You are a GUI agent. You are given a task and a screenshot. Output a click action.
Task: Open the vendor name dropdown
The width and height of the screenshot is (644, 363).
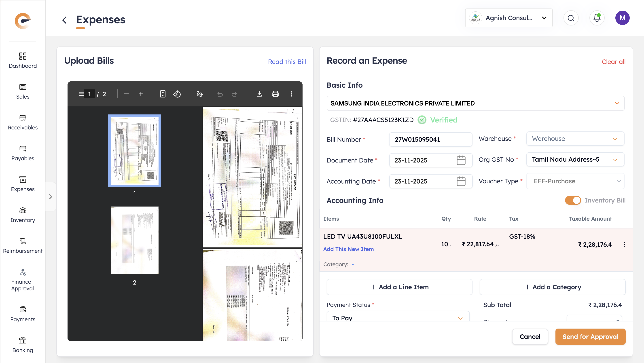pyautogui.click(x=475, y=103)
